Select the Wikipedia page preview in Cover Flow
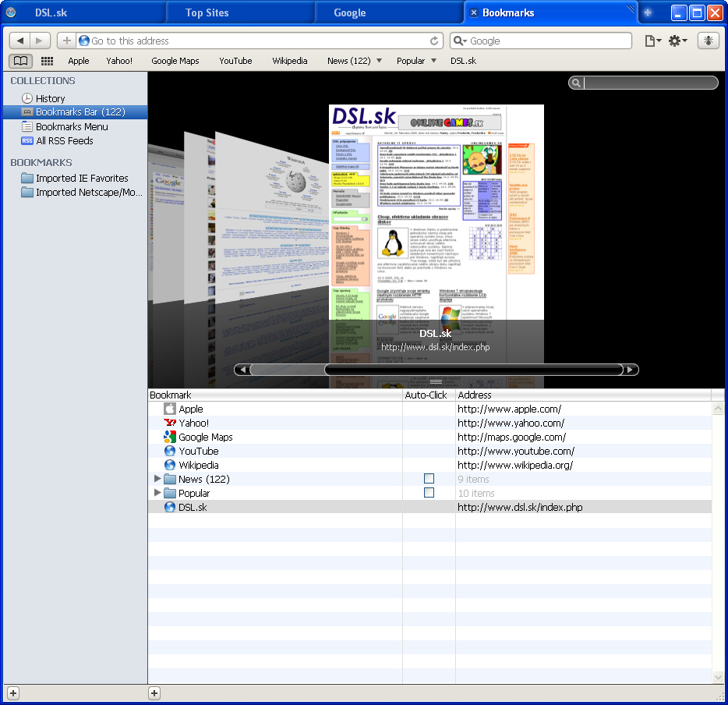 (x=274, y=218)
